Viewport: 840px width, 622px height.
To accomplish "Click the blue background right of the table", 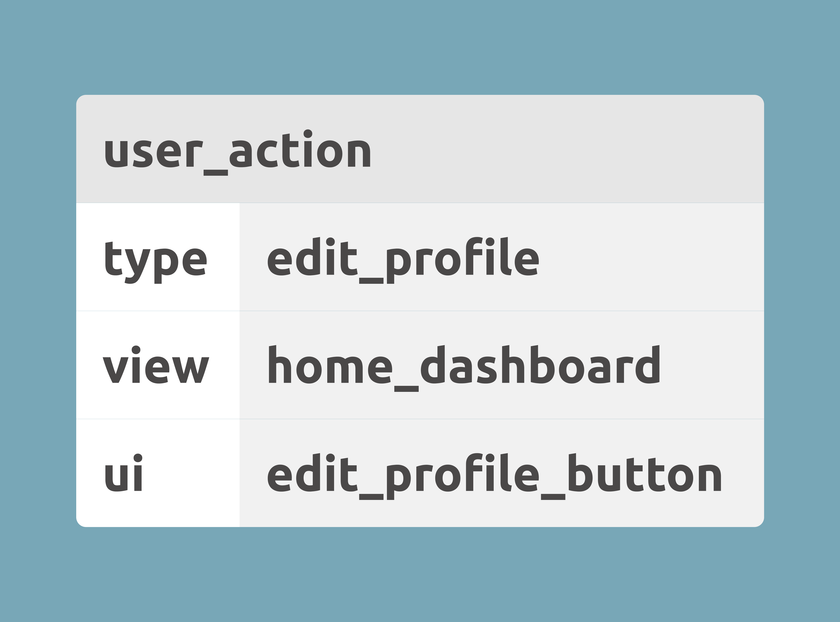I will click(x=802, y=311).
